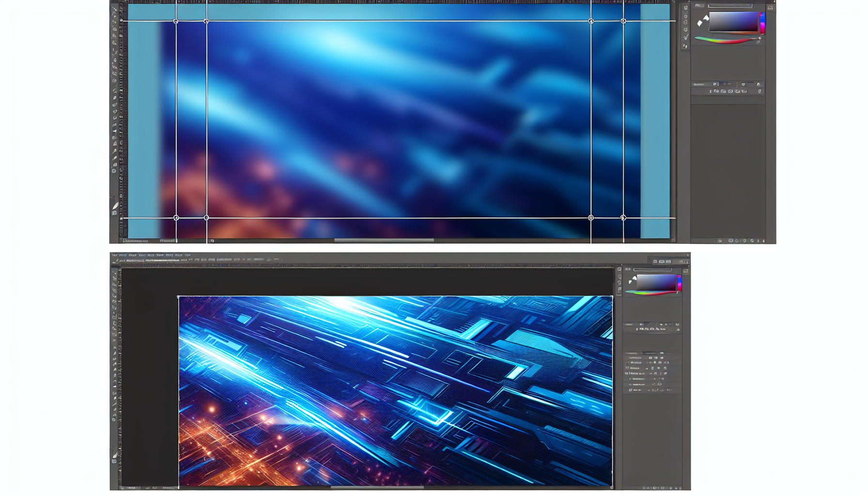Click the first workspace icon above the lower color panel

[x=655, y=262]
